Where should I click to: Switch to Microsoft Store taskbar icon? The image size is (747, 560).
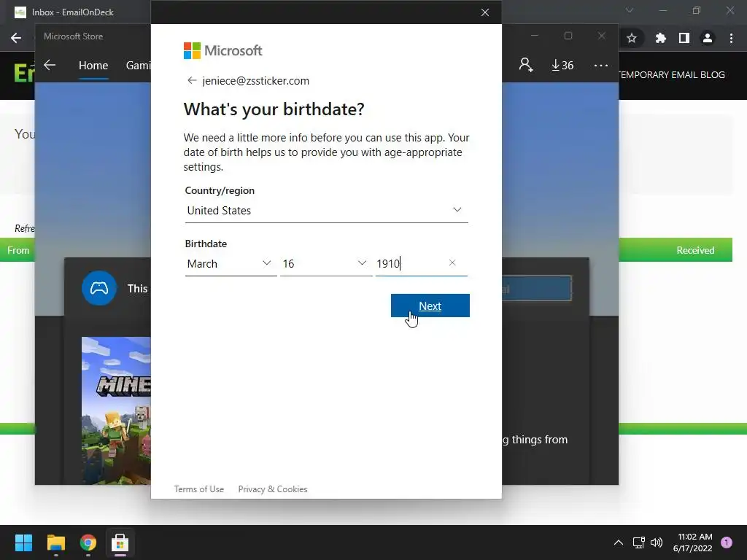[x=120, y=542]
